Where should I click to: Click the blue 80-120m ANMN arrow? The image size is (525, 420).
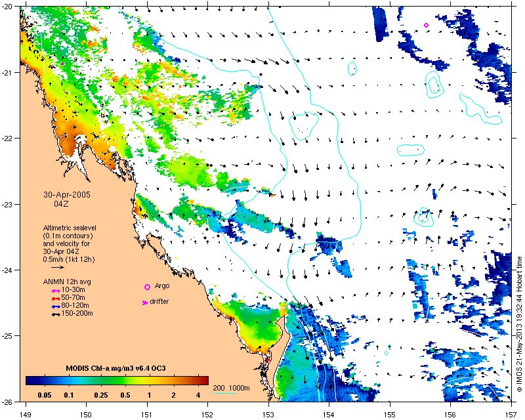point(56,306)
